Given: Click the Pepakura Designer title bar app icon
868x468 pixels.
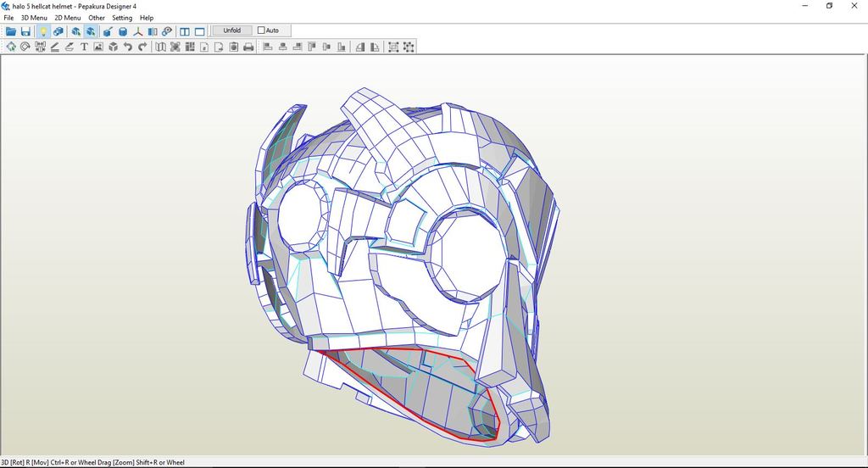Looking at the screenshot, I should [6, 6].
